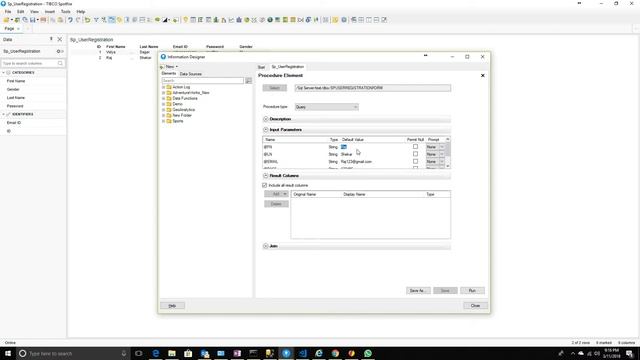The height and width of the screenshot is (360, 640).
Task: Open Google Chrome from taskbar
Action: point(335,353)
